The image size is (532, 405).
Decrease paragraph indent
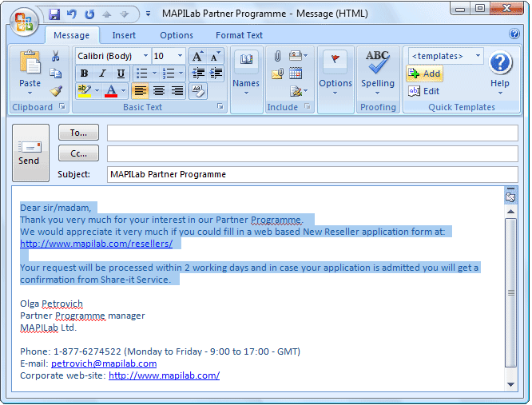point(198,73)
